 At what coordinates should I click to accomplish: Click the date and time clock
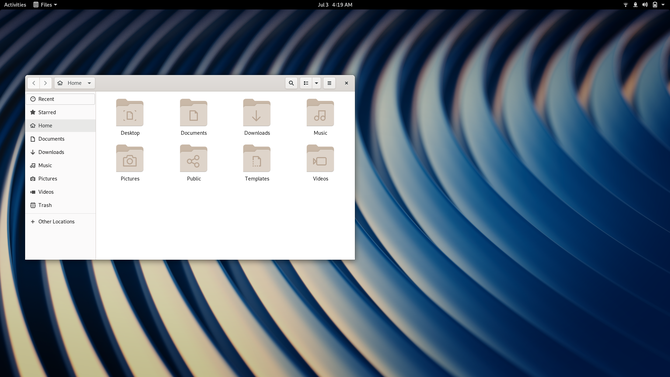pos(335,5)
